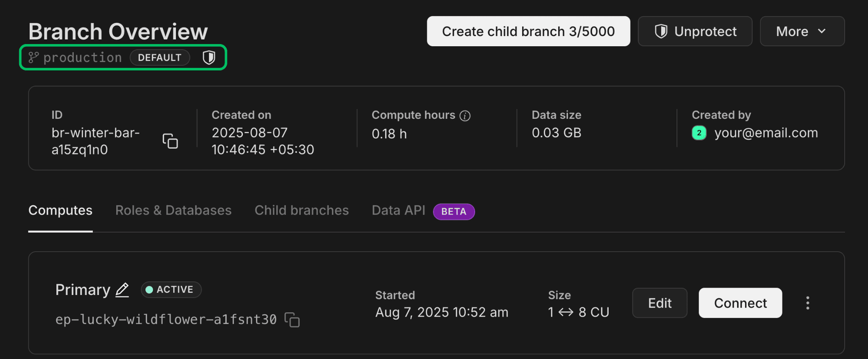Click the pencil icon to rename Primary
This screenshot has height=359, width=868.
coord(122,290)
